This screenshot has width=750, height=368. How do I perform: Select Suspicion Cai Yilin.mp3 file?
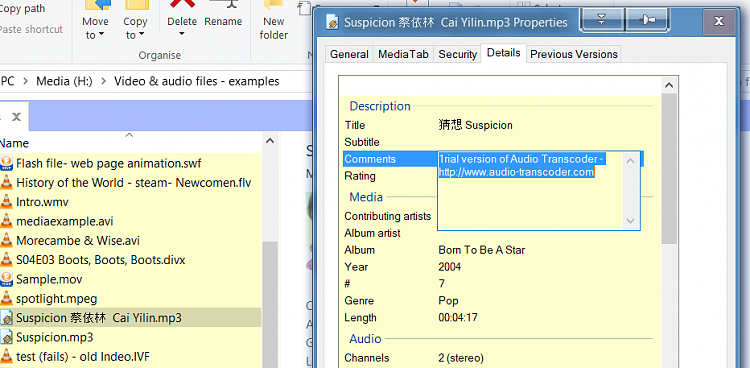click(x=99, y=318)
